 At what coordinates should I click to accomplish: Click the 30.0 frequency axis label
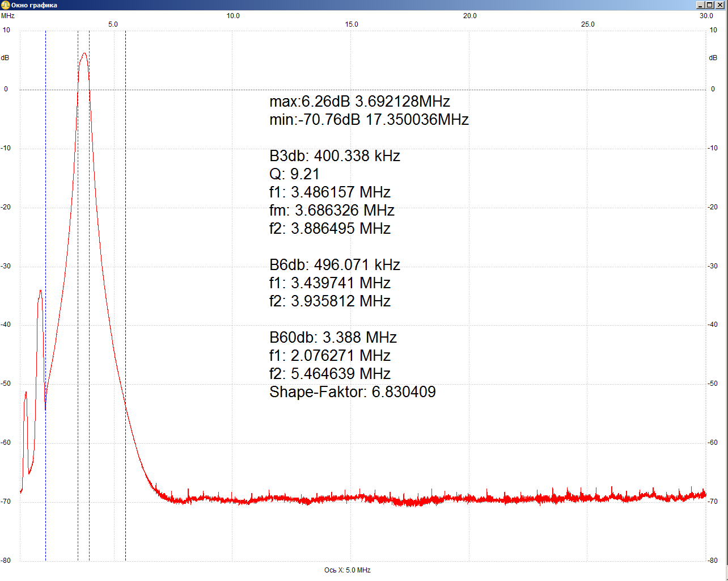pos(706,16)
